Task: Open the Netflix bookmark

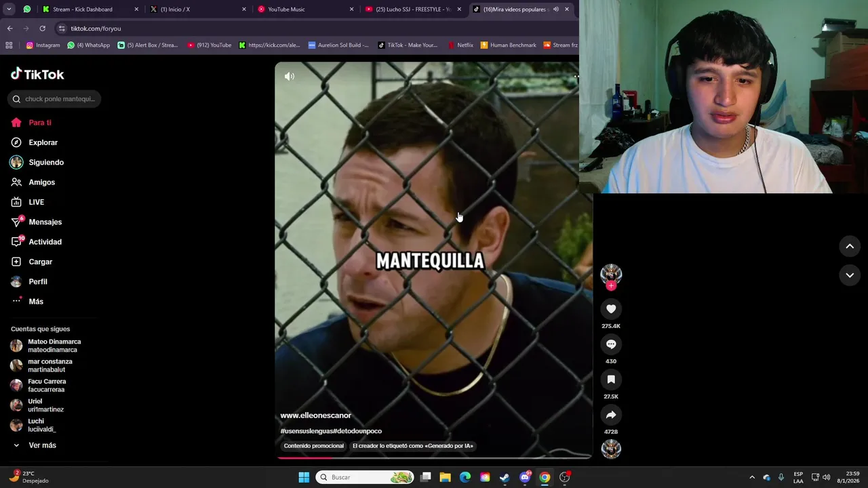Action: point(460,45)
